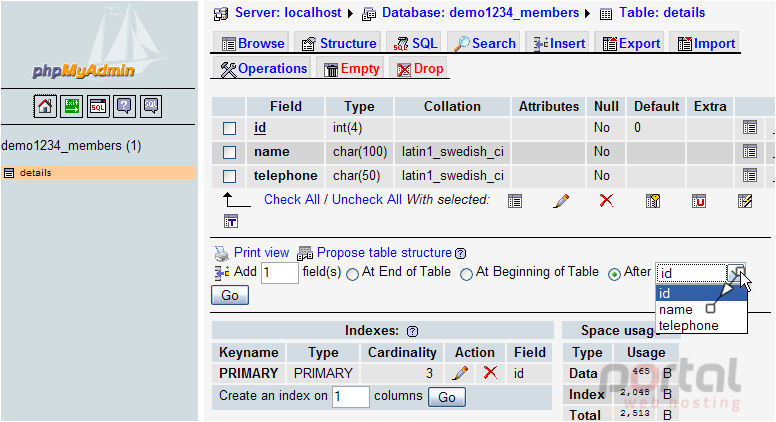The image size is (776, 422).
Task: Click browse icon in the id row
Action: [750, 128]
